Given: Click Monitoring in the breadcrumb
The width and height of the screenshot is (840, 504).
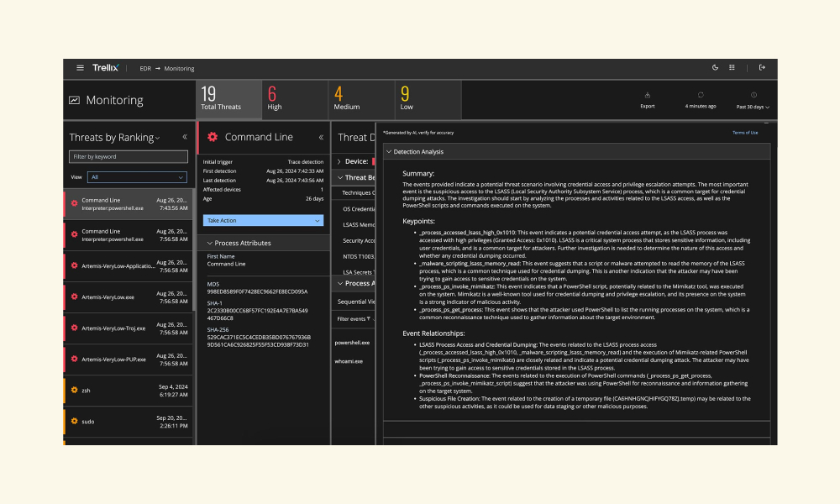Looking at the screenshot, I should click(x=179, y=69).
